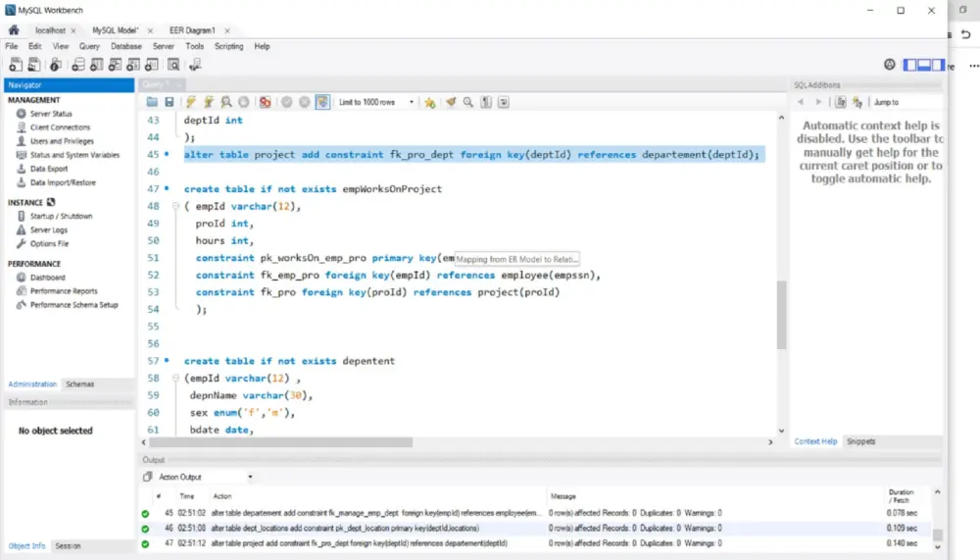
Task: Select output row 46 for dept_locations
Action: [x=536, y=528]
